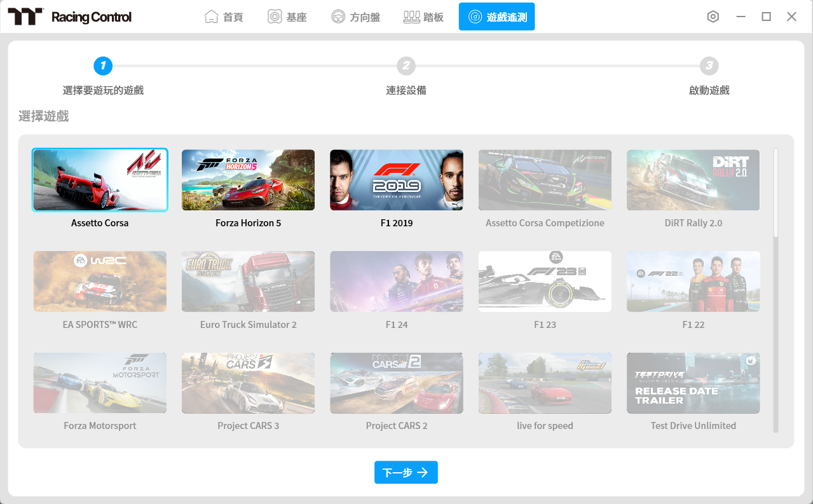Open the 遊戲遙測 telemetry tab
Screen dimensions: 813x504
[496, 17]
